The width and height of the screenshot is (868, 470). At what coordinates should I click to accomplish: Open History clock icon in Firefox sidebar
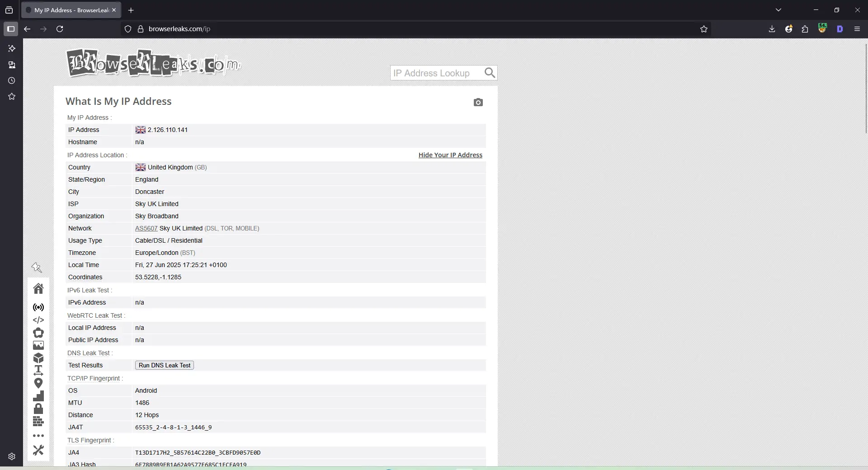(x=12, y=80)
